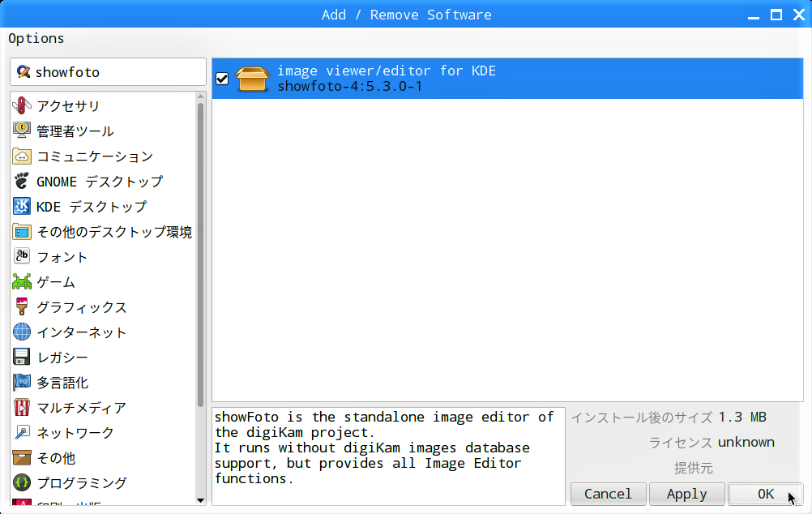Choose the KDE デスクトップ icon
This screenshot has width=812, height=514.
coord(22,206)
